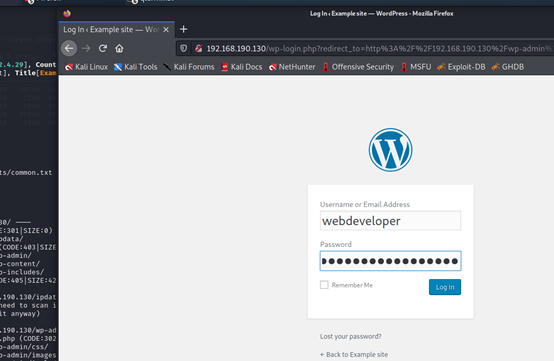
Task: Go back using the Firefox back arrow
Action: tap(69, 48)
